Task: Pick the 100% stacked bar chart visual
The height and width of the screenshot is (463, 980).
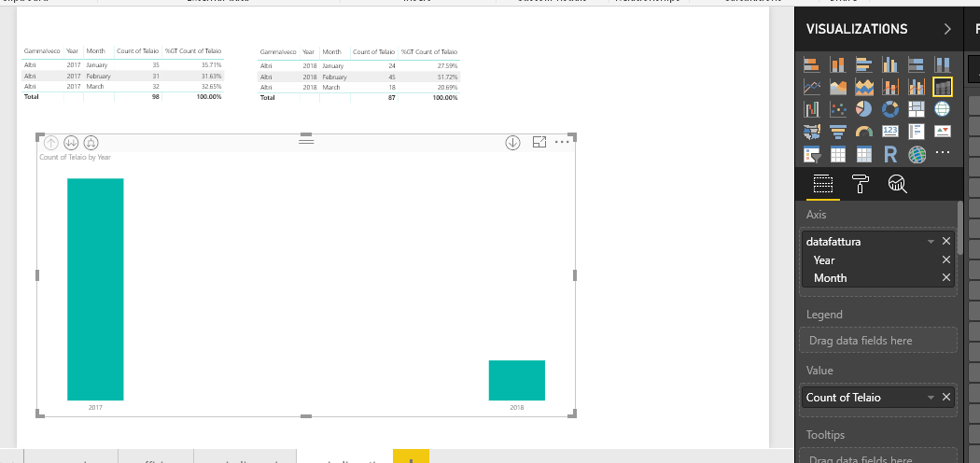Action: (917, 64)
